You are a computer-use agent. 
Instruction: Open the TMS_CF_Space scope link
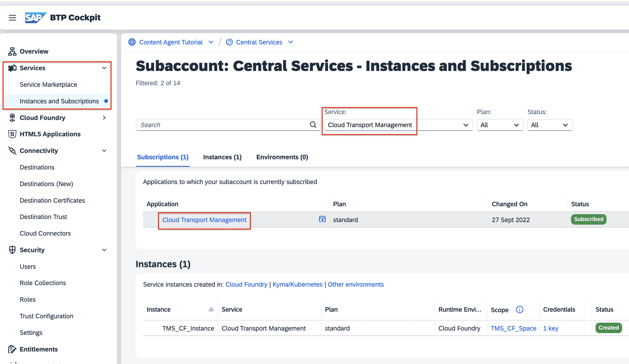513,328
